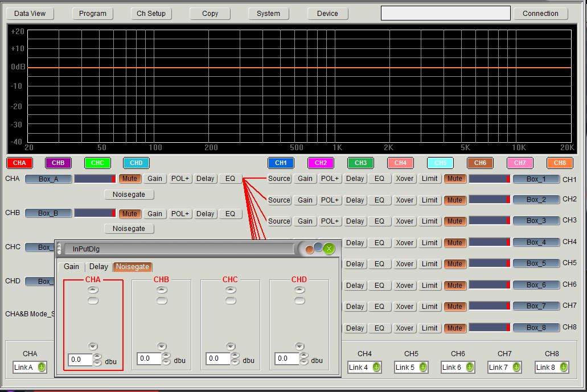
Task: Open the Device menu
Action: pos(327,14)
